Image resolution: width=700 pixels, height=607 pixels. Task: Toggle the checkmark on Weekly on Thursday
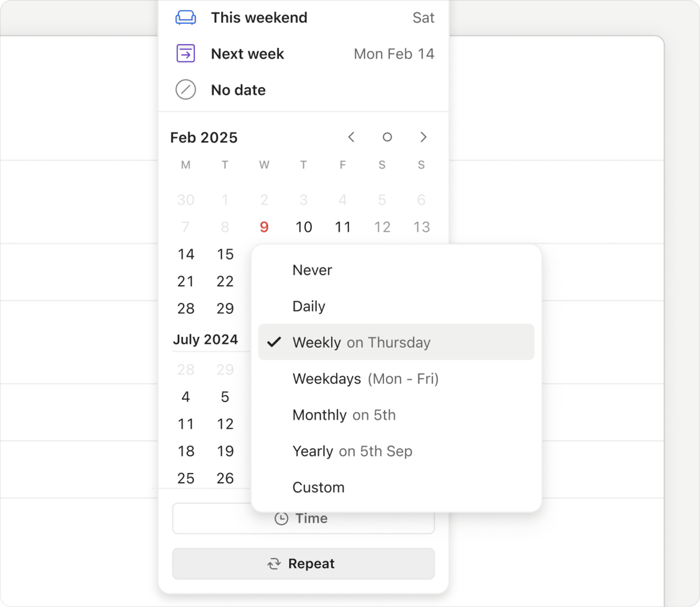click(275, 342)
